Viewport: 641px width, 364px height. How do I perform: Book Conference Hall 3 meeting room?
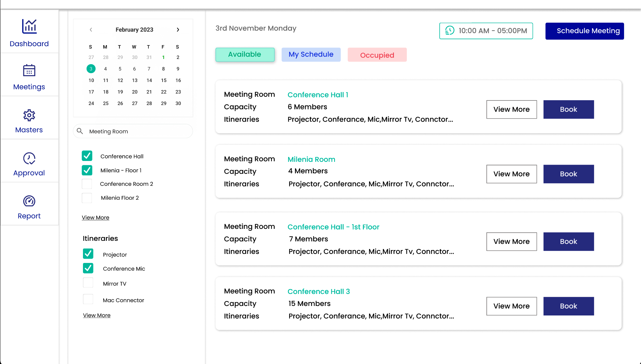pos(569,306)
